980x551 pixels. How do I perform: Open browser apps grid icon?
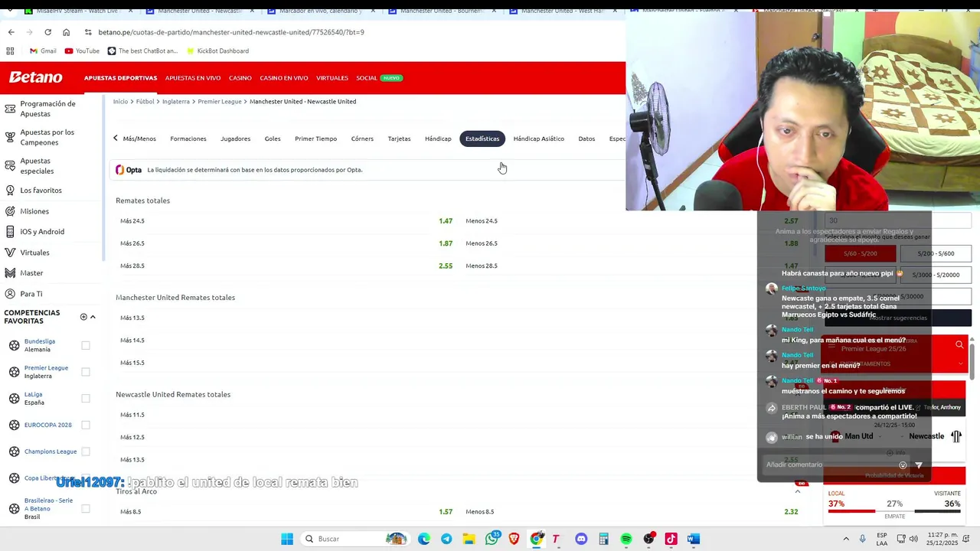[x=10, y=51]
